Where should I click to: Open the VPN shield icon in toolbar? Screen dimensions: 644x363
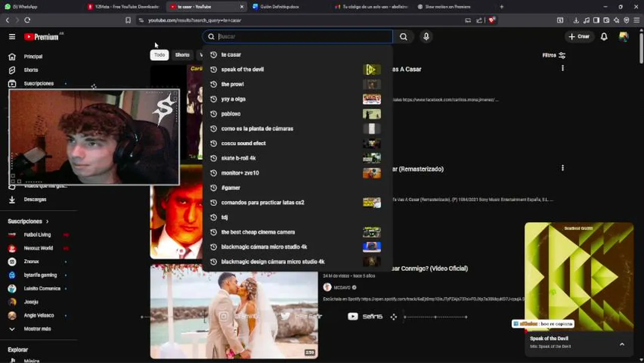(x=626, y=20)
